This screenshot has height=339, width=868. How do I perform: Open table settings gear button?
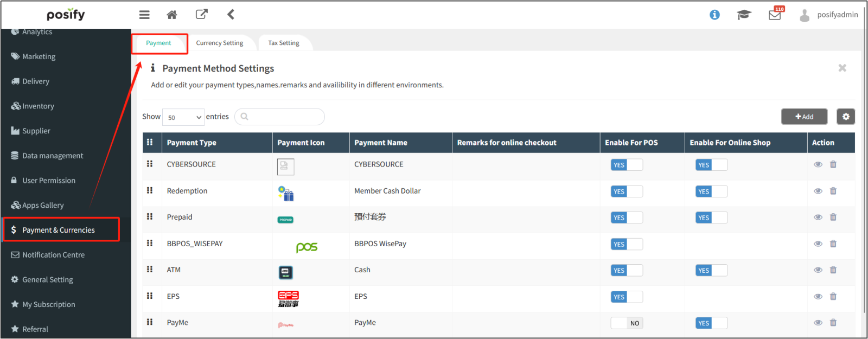pos(846,117)
